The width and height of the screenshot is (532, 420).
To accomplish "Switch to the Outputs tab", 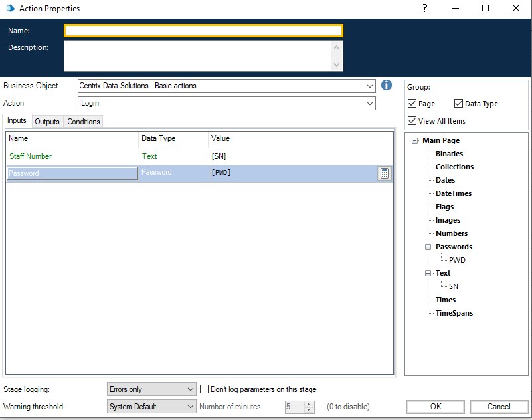I will click(x=47, y=121).
